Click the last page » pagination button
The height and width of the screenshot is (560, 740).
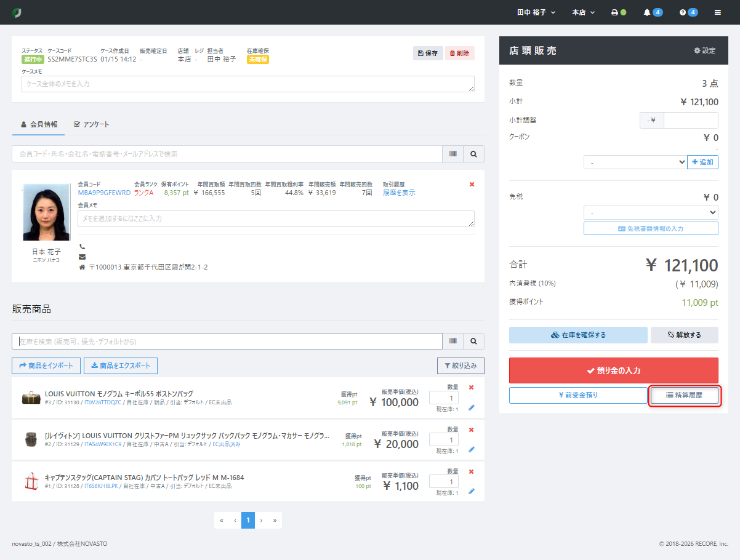[x=275, y=520]
